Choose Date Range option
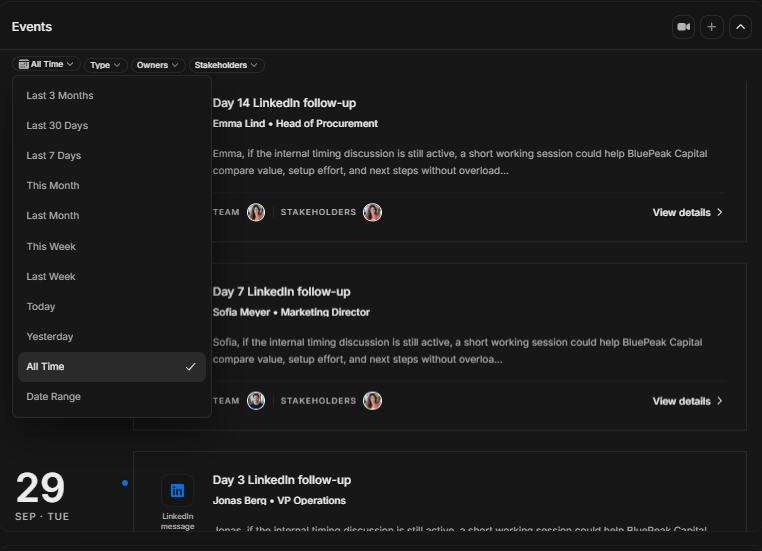Screen dimensions: 762x551 click(x=112, y=397)
